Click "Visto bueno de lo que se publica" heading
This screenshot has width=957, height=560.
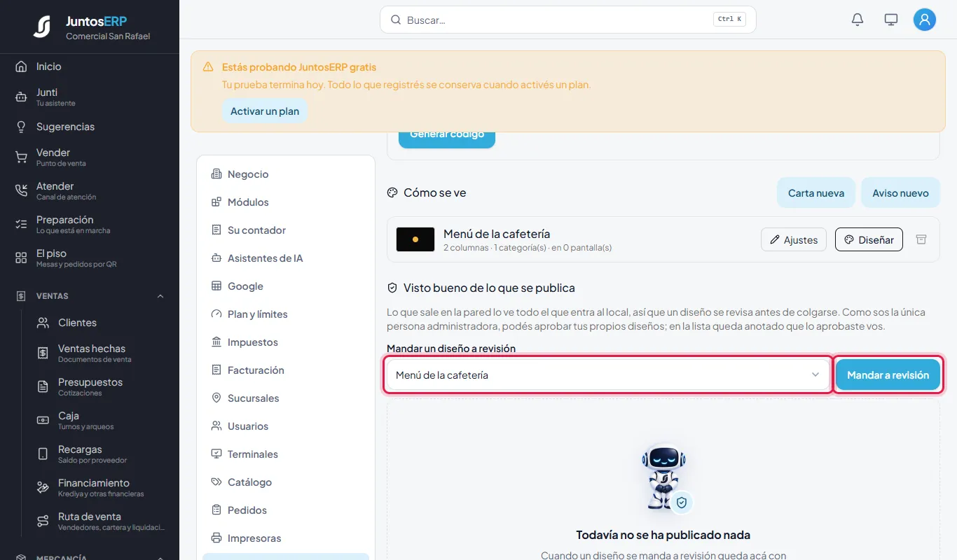coord(489,288)
